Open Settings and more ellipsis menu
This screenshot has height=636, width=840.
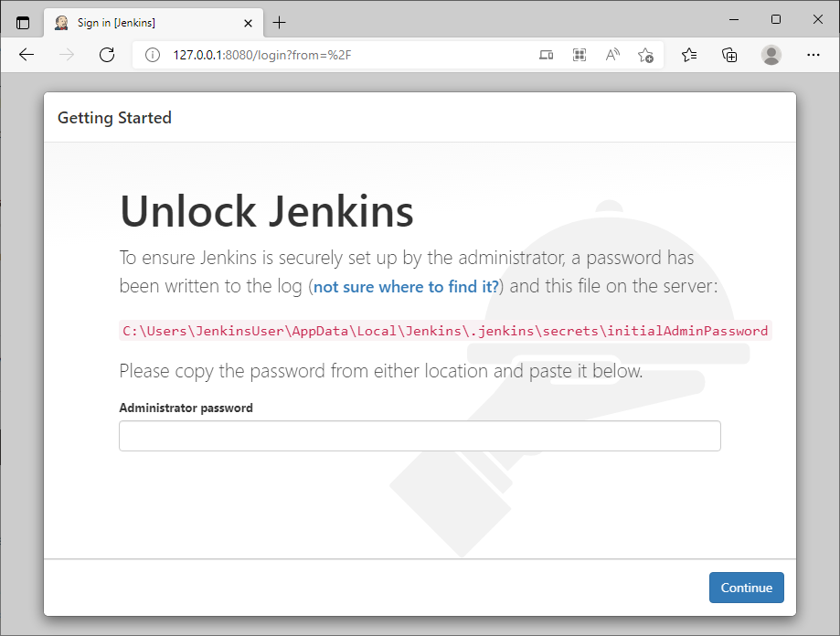tap(813, 55)
